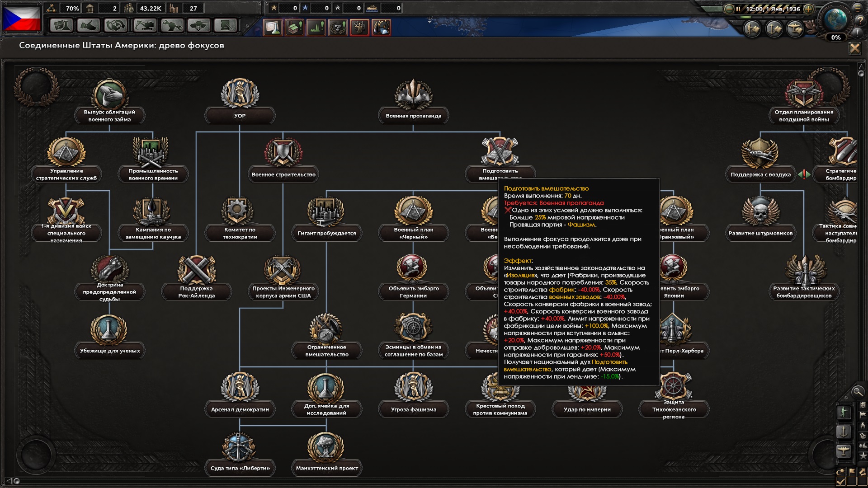Open the logistics report button
868x488 pixels.
point(226,26)
